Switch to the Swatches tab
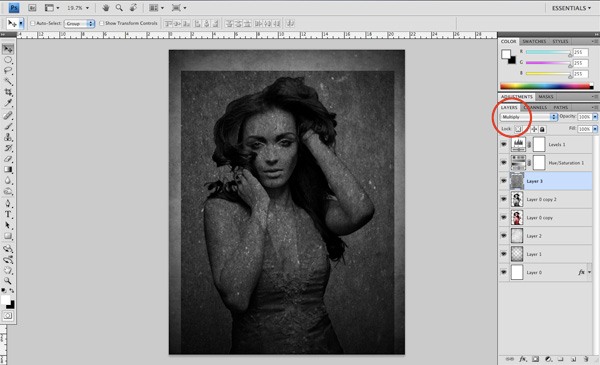This screenshot has height=365, width=600. (534, 41)
